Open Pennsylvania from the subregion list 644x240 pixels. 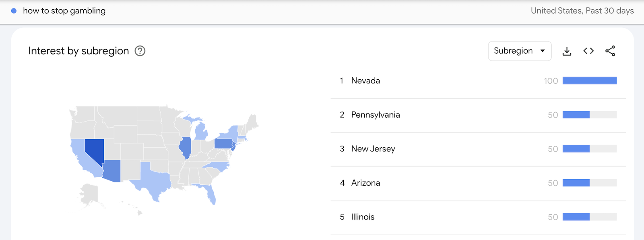coord(375,115)
